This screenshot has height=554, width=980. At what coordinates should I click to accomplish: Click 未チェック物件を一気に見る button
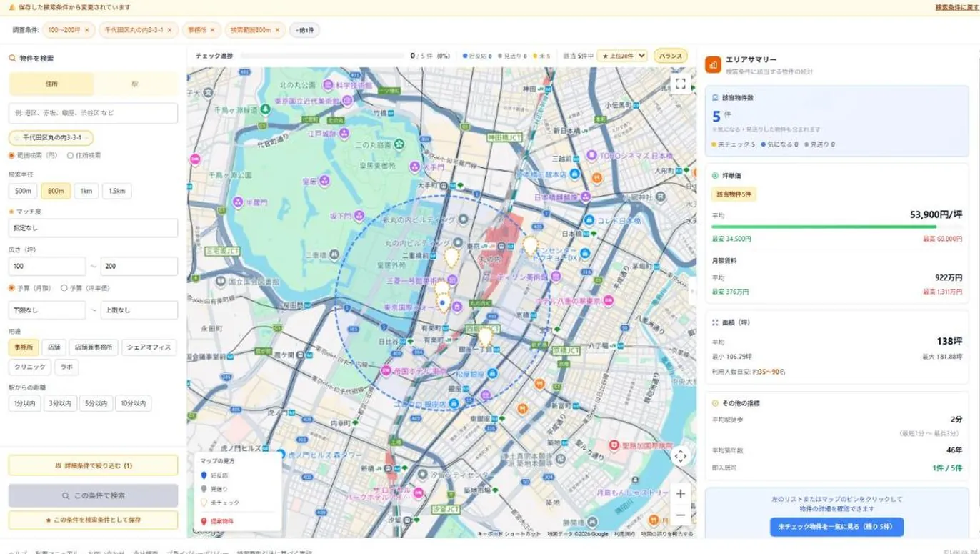(x=836, y=527)
